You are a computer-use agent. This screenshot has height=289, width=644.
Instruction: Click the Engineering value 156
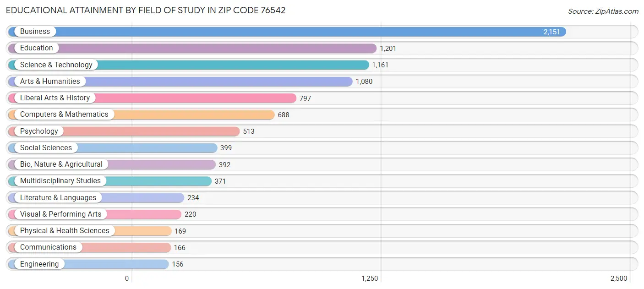[178, 264]
